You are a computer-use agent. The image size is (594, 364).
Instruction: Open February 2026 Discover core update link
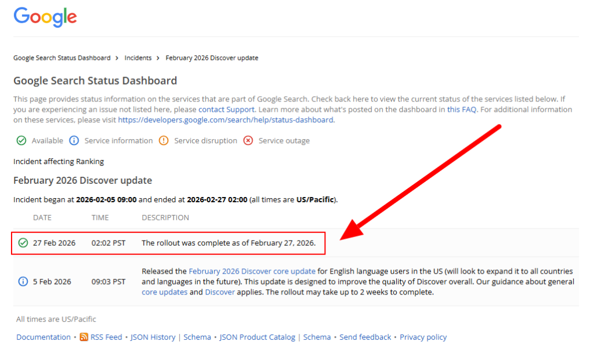[x=252, y=271]
